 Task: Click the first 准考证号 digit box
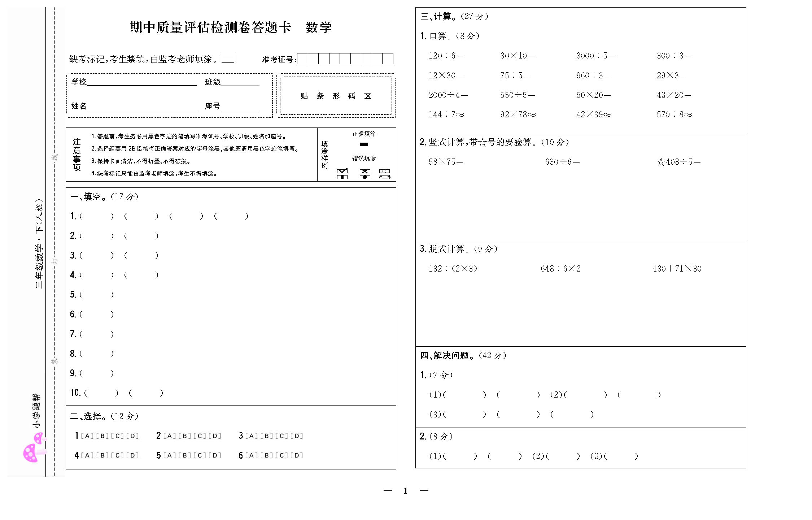click(302, 59)
